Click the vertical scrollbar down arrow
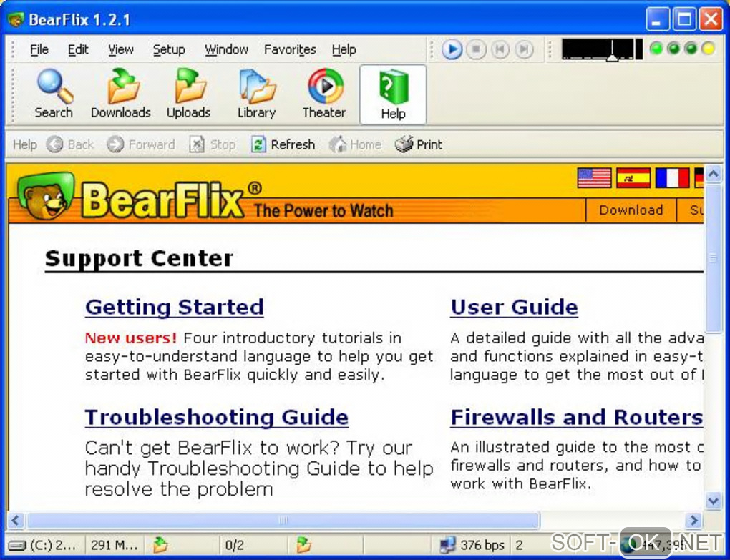The width and height of the screenshot is (730, 560). pyautogui.click(x=713, y=501)
